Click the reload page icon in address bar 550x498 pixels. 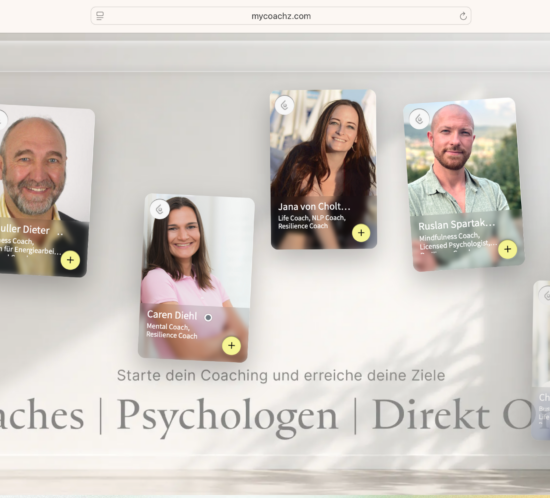tap(463, 16)
